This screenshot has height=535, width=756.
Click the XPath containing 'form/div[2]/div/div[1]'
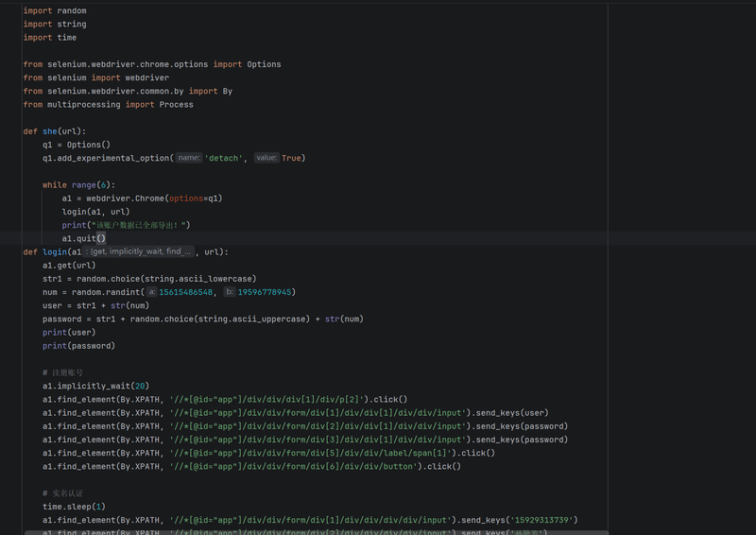point(320,426)
